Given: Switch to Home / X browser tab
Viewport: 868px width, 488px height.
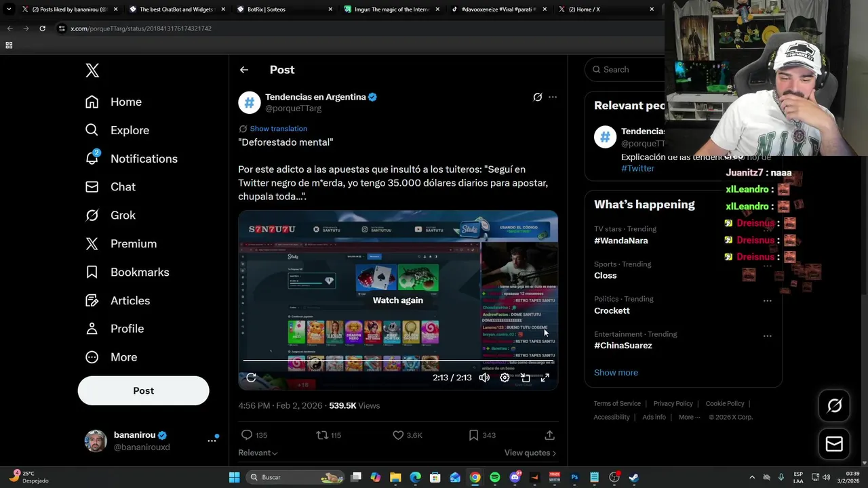Looking at the screenshot, I should (x=607, y=9).
